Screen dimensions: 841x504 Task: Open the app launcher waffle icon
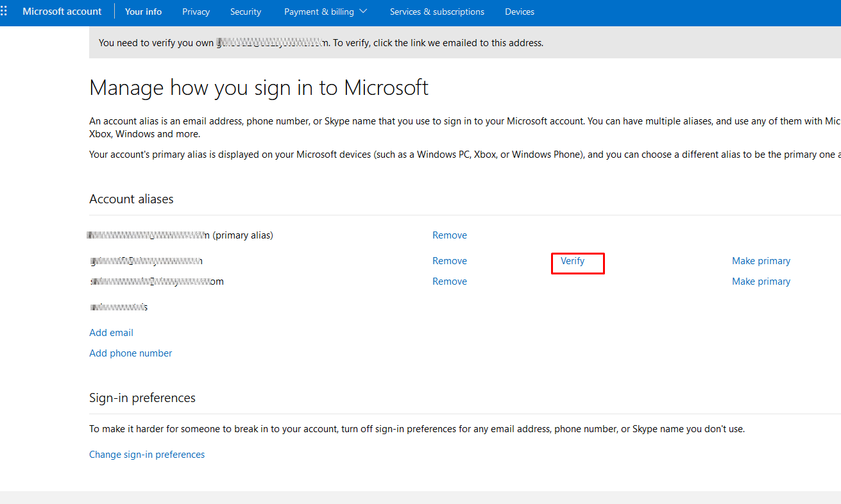click(4, 12)
